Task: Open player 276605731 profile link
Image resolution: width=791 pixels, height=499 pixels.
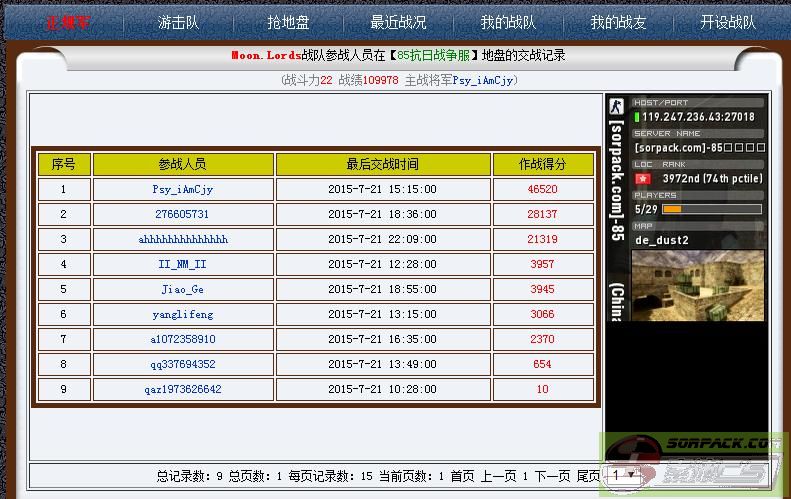Action: coord(182,214)
